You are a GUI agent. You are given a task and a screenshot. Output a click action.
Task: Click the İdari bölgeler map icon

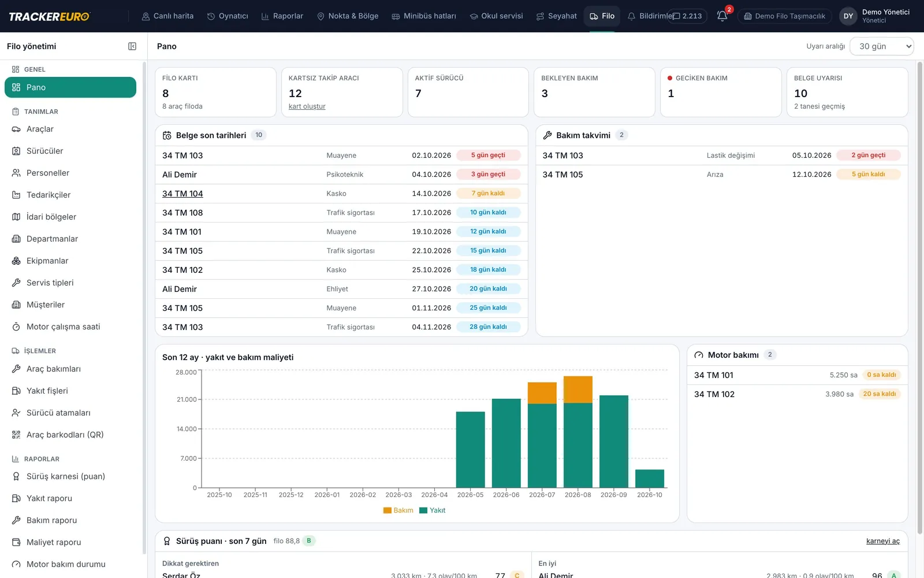[x=16, y=217]
